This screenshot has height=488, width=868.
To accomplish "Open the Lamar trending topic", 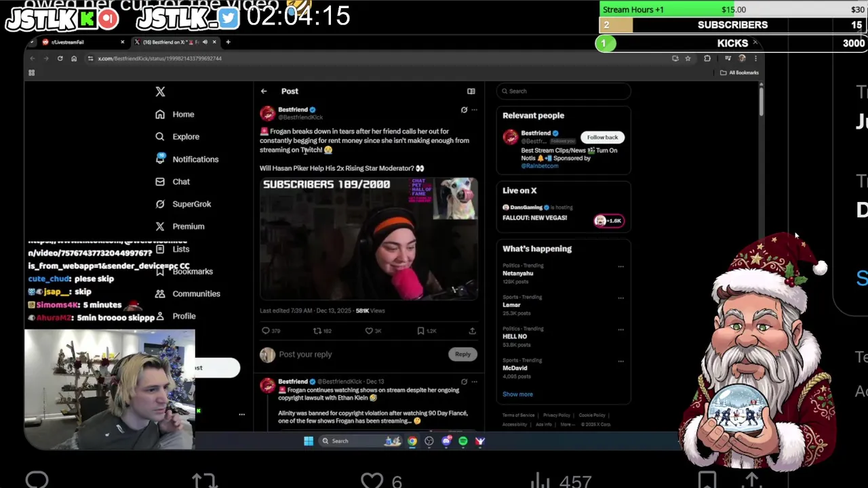I will coord(511,305).
